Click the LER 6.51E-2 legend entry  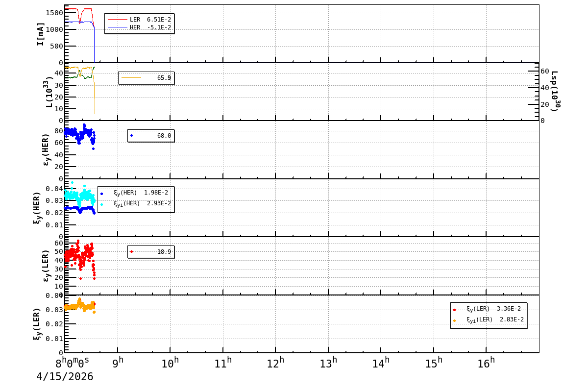pyautogui.click(x=139, y=20)
